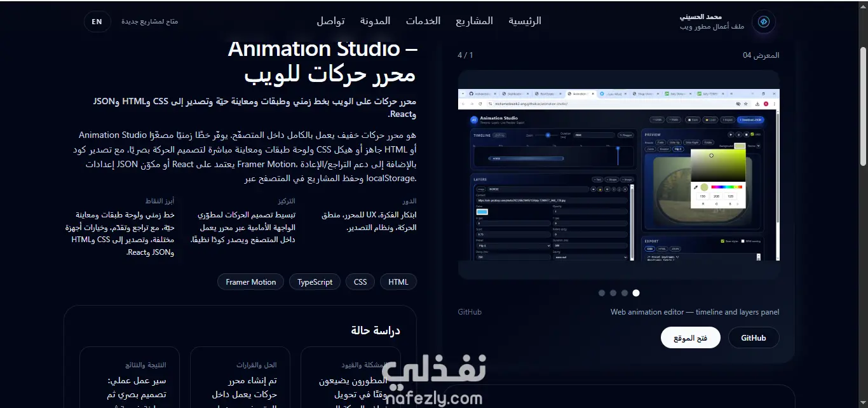Open the Animation Studio gallery screenshot
This screenshot has width=868, height=408.
point(618,174)
